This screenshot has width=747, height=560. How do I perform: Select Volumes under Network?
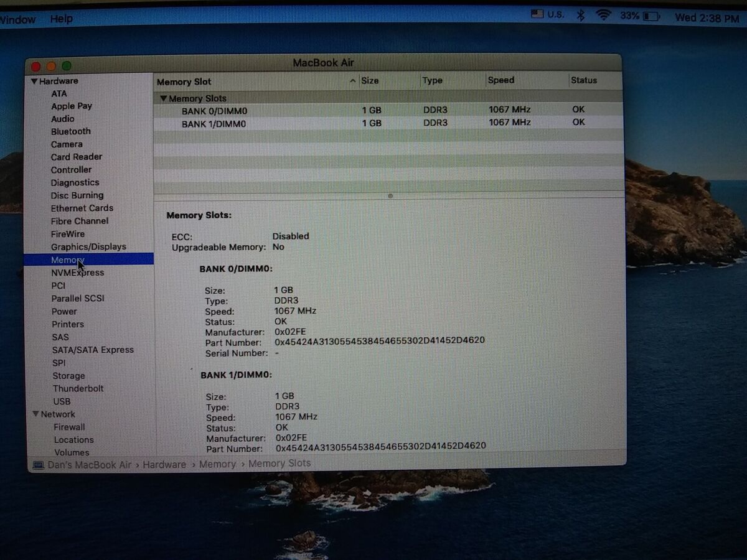(x=72, y=452)
